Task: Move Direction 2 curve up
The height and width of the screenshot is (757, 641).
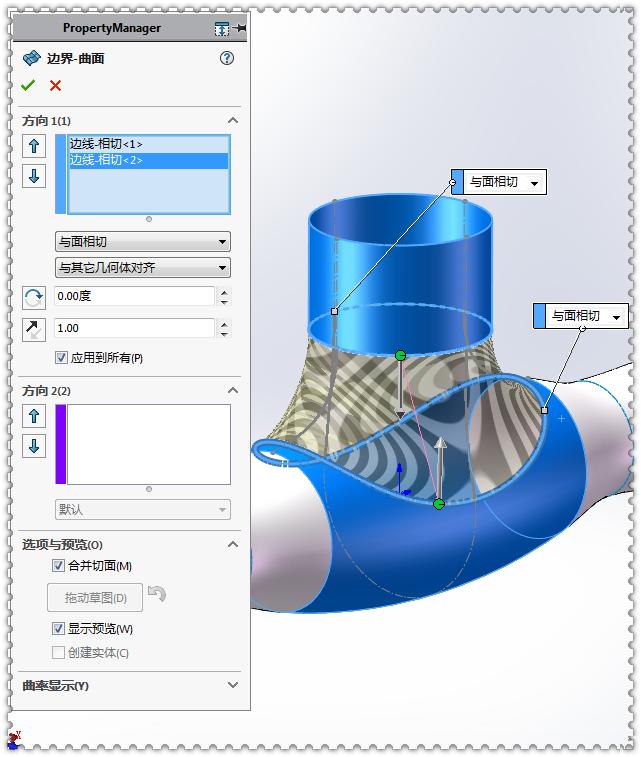Action: coord(34,416)
